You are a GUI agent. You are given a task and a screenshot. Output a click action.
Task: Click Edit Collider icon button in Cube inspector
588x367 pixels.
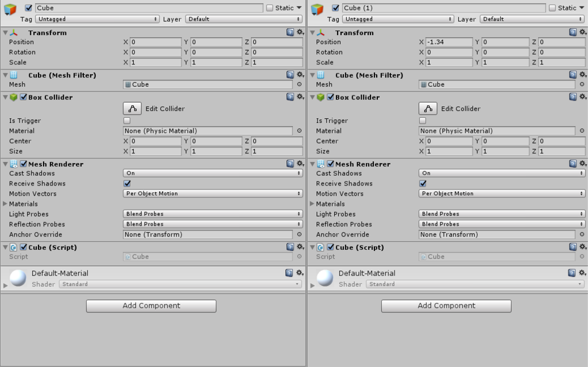133,109
